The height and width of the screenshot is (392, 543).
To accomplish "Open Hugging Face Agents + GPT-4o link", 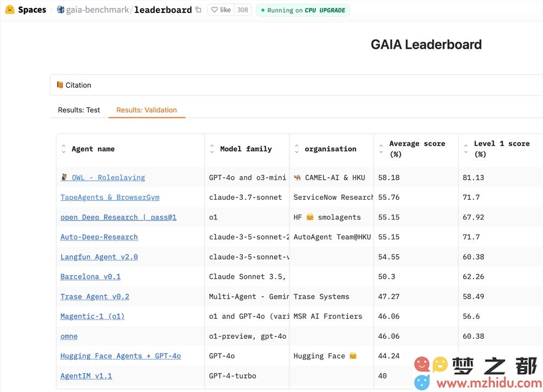I will (x=121, y=356).
